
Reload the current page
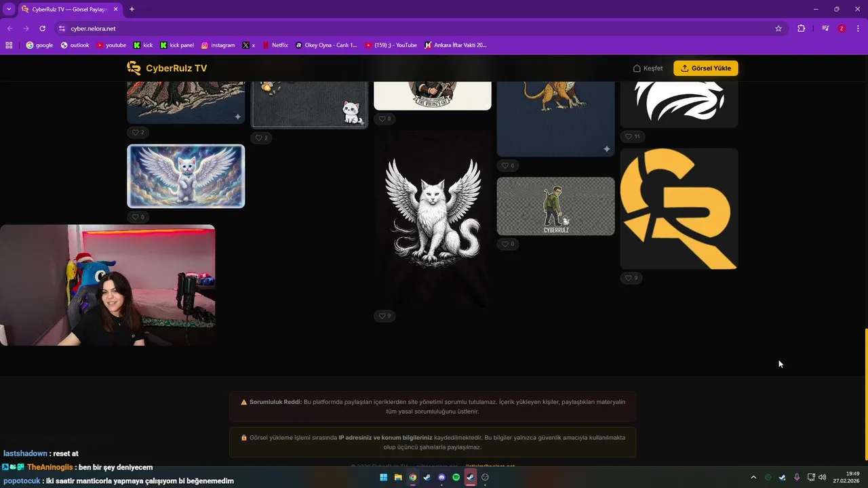point(42,28)
